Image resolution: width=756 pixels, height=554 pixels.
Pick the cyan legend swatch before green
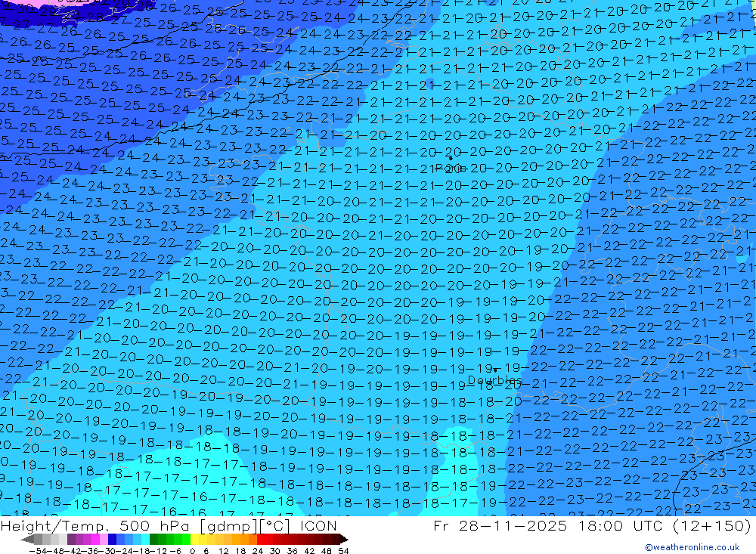(145, 540)
